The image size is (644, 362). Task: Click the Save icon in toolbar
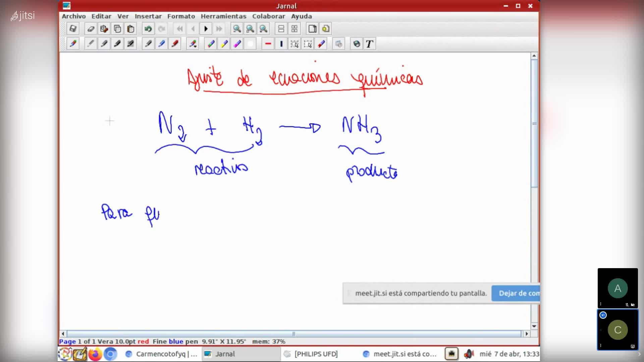coord(73,29)
